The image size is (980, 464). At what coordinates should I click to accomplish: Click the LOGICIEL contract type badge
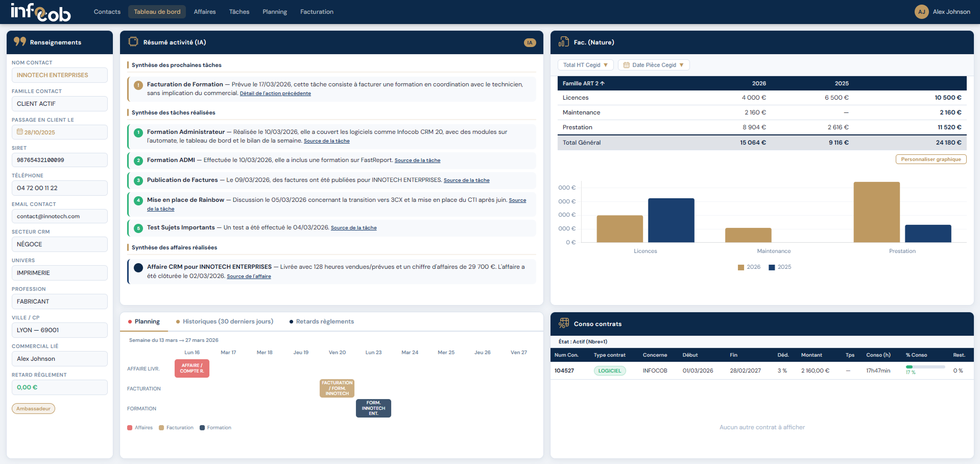610,371
